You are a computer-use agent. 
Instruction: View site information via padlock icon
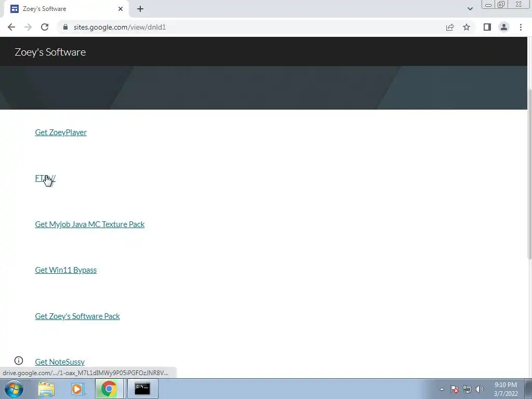click(65, 27)
